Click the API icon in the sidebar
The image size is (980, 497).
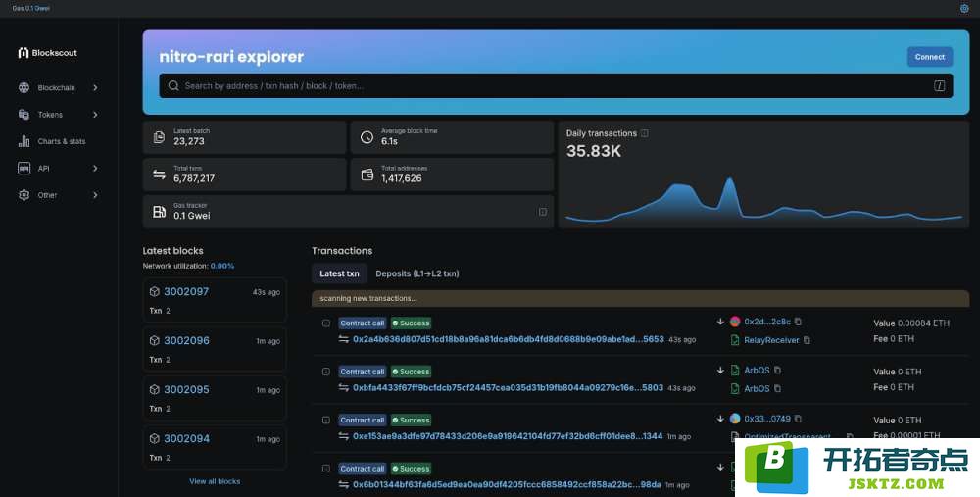click(x=24, y=169)
